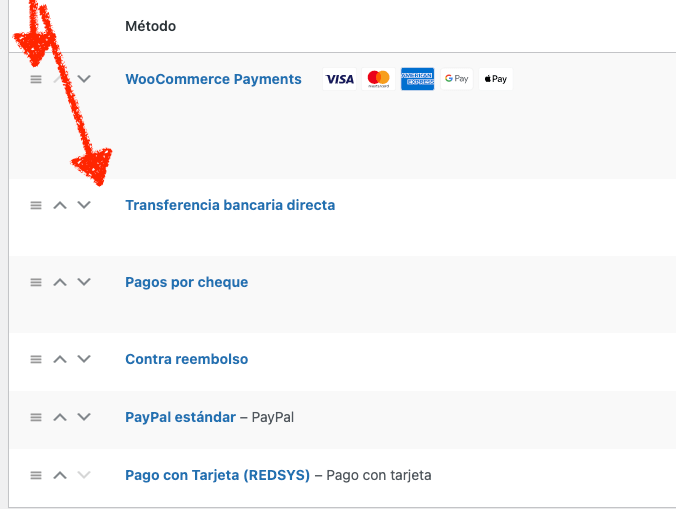Click the '– Pago con tarjeta' description text
The height and width of the screenshot is (509, 676).
pyautogui.click(x=373, y=475)
